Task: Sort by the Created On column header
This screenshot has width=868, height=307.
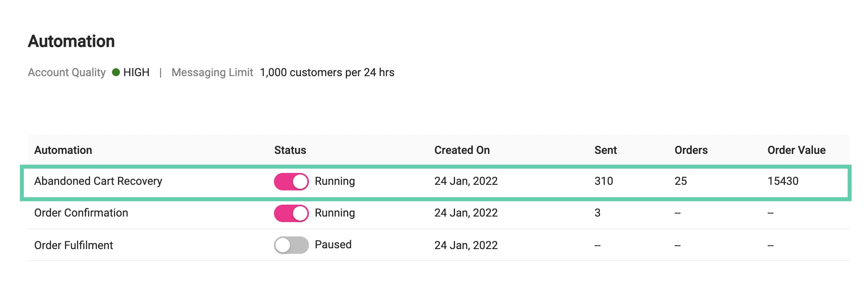Action: coord(462,150)
